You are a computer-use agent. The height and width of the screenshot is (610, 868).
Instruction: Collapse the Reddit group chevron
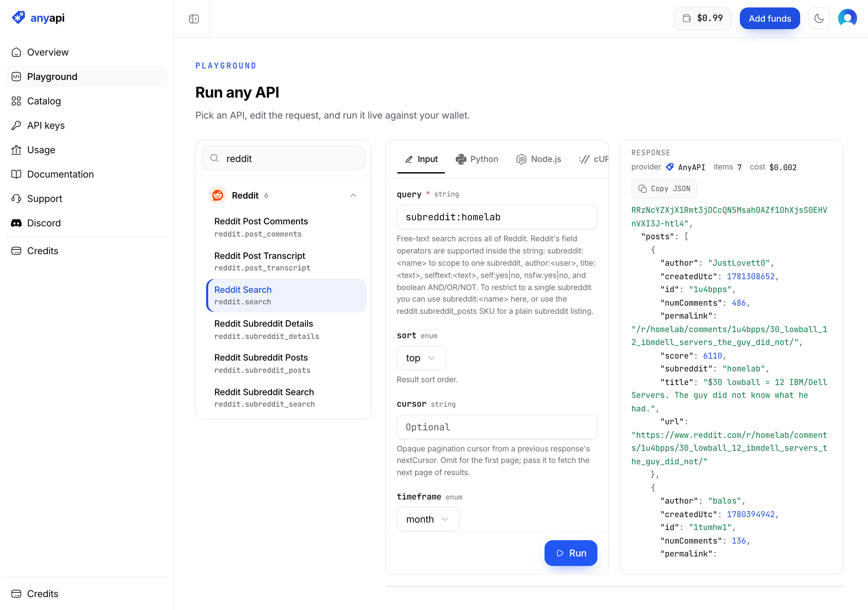353,195
